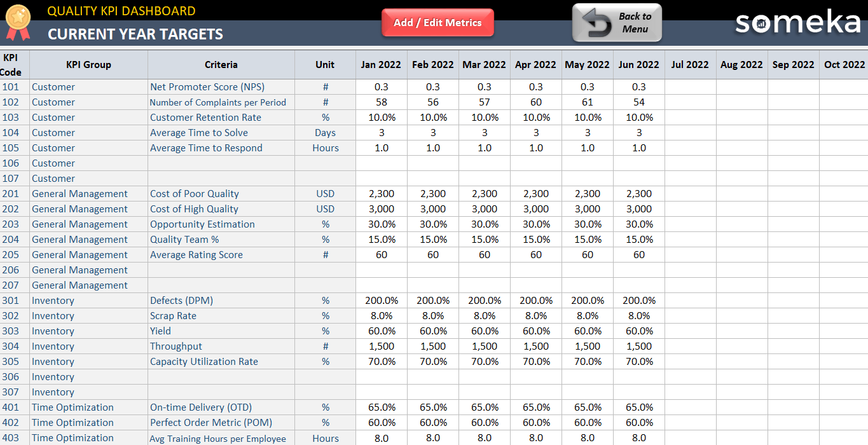The image size is (868, 445).
Task: Select the Oct 2022 column header
Action: click(x=844, y=65)
